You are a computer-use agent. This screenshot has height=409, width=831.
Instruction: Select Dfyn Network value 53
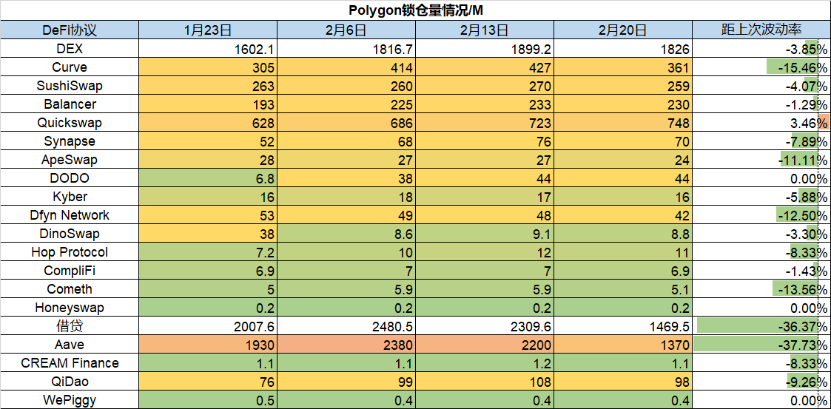point(208,215)
